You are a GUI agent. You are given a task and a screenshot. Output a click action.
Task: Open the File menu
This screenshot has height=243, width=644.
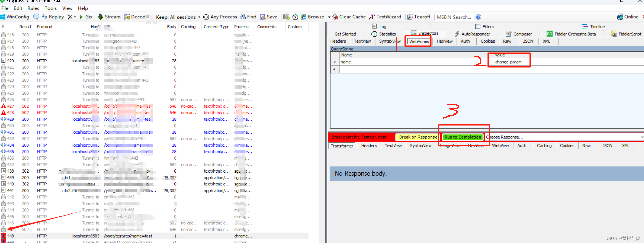coord(5,8)
